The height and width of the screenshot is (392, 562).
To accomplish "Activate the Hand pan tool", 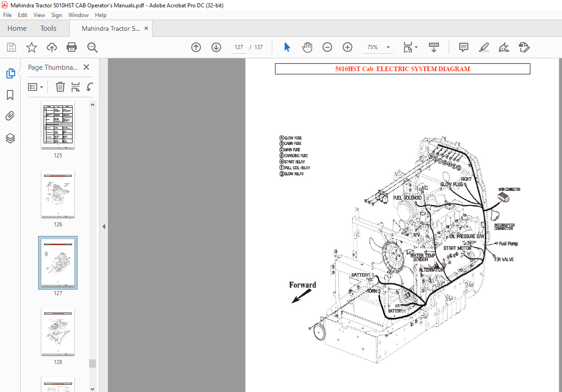I will [x=307, y=47].
